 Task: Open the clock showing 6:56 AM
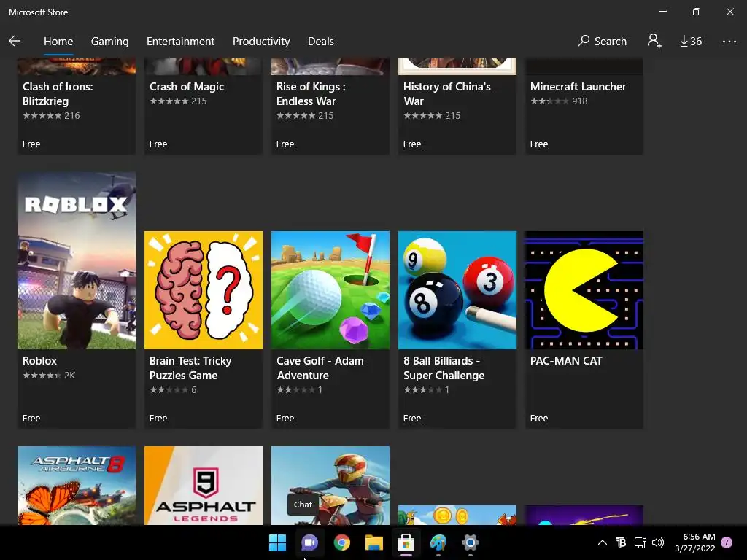pyautogui.click(x=695, y=542)
